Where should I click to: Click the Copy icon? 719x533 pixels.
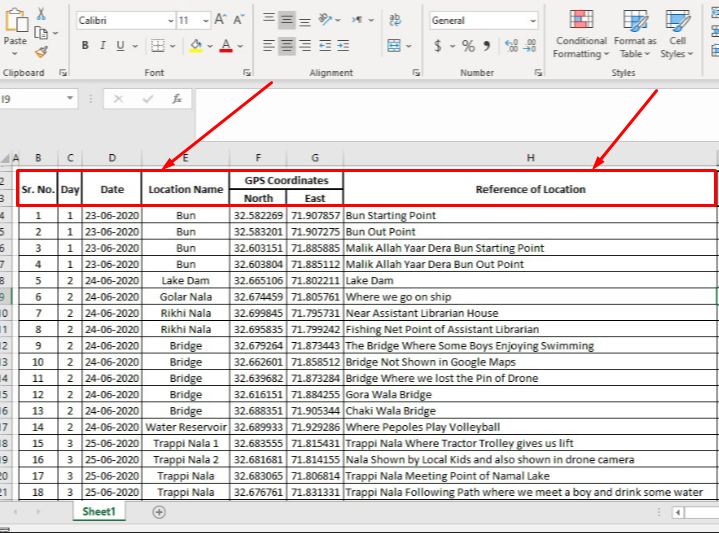[41, 33]
